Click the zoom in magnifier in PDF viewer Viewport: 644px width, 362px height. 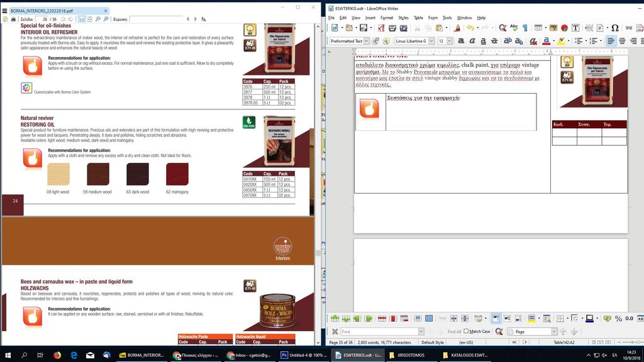pos(106,19)
